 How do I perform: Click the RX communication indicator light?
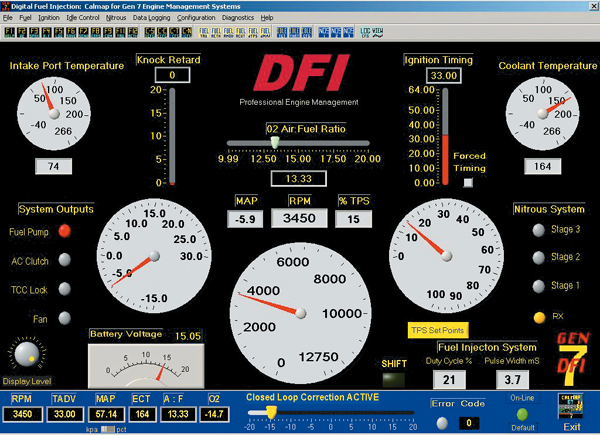coord(539,317)
